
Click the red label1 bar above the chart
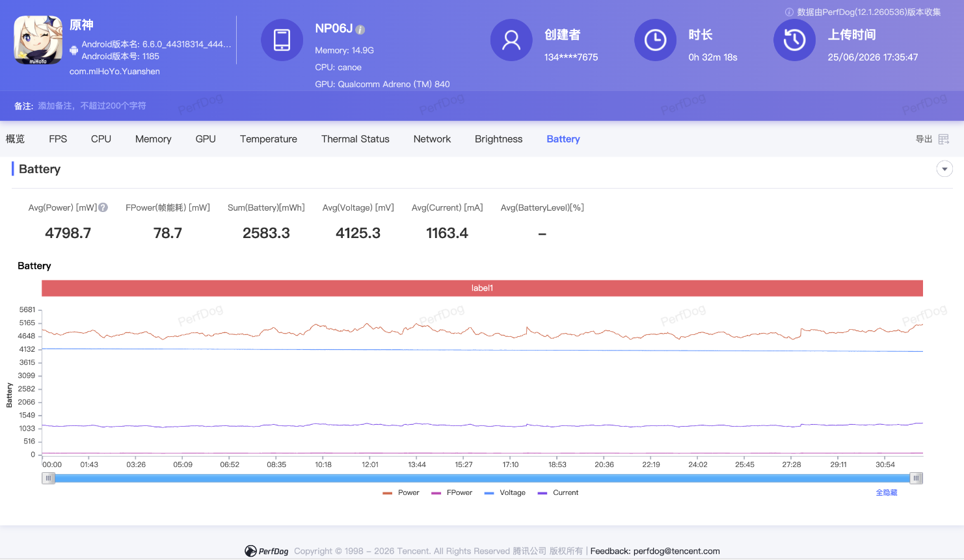(482, 288)
